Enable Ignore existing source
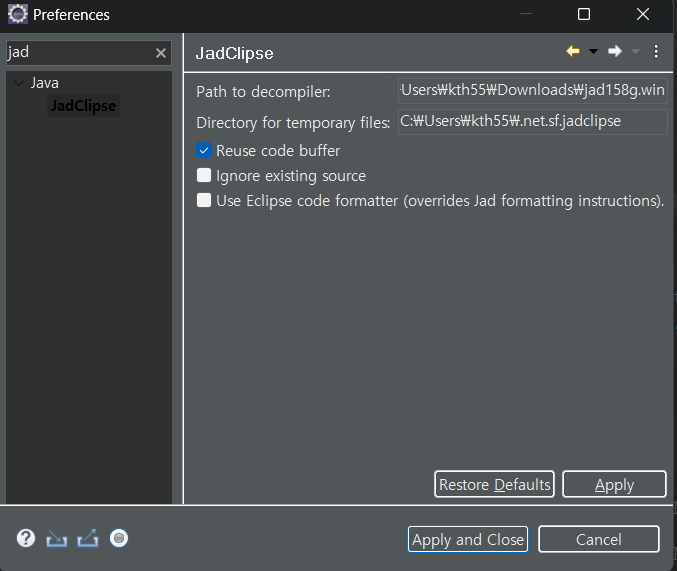Screen dimensions: 677x571 pos(204,175)
